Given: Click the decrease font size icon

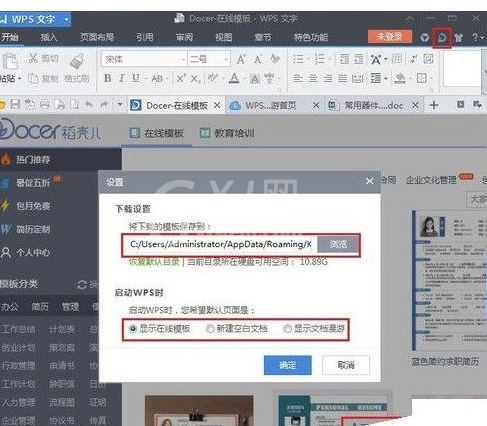Looking at the screenshot, I should point(258,60).
